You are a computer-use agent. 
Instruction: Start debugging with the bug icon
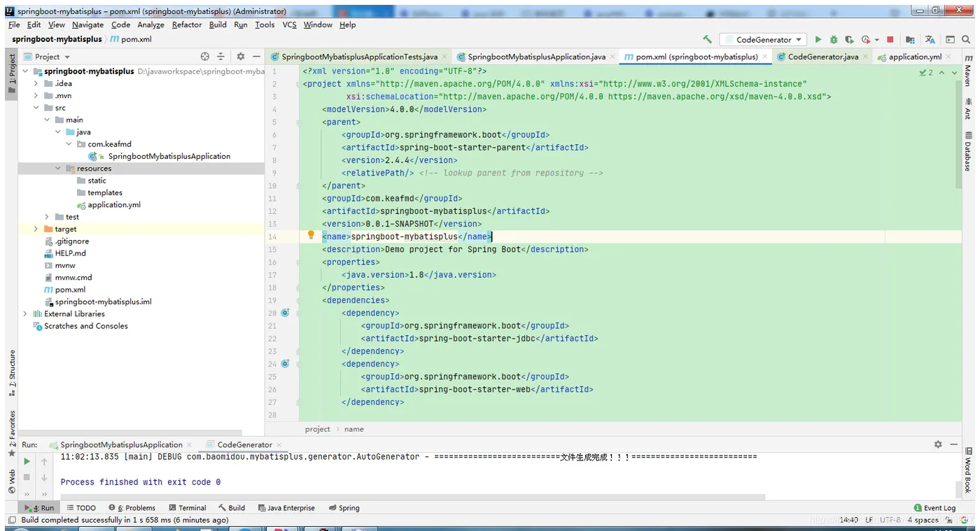(x=834, y=40)
